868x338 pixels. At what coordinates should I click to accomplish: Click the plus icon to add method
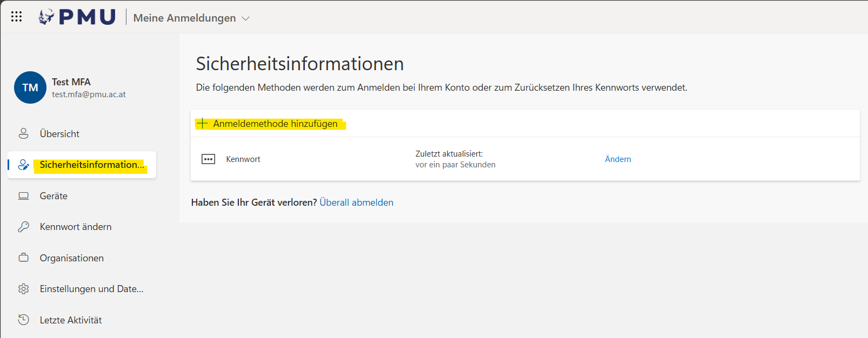[x=202, y=124]
